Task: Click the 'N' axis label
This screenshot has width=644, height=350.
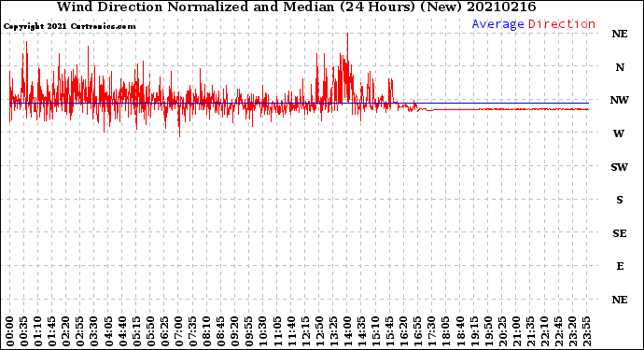Action: coord(620,67)
